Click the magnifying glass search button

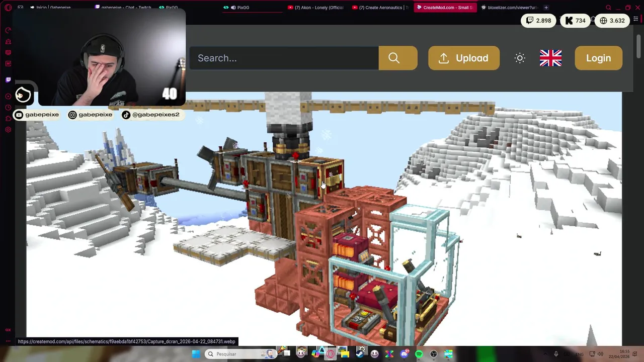[x=397, y=58]
